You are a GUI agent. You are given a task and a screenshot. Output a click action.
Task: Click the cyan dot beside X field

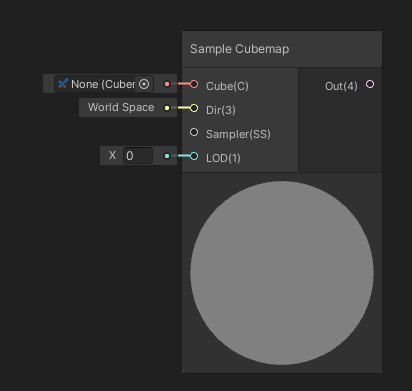coord(167,156)
